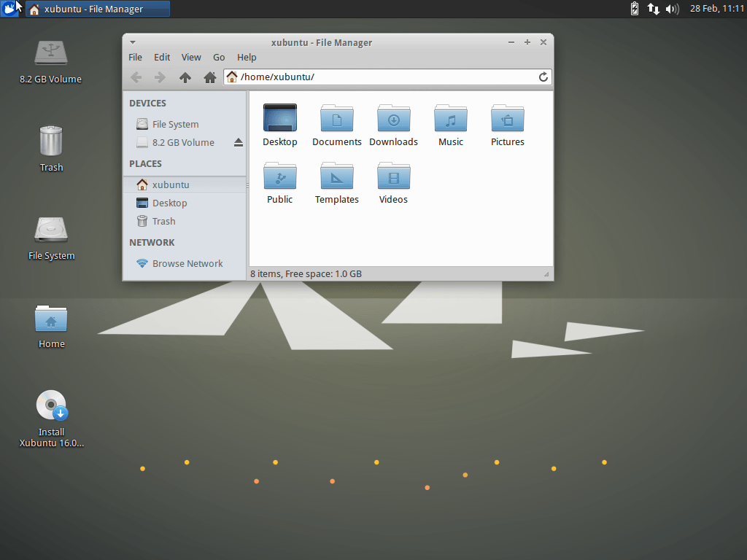Open the Whisker applications menu
This screenshot has height=560, width=747.
coord(9,9)
